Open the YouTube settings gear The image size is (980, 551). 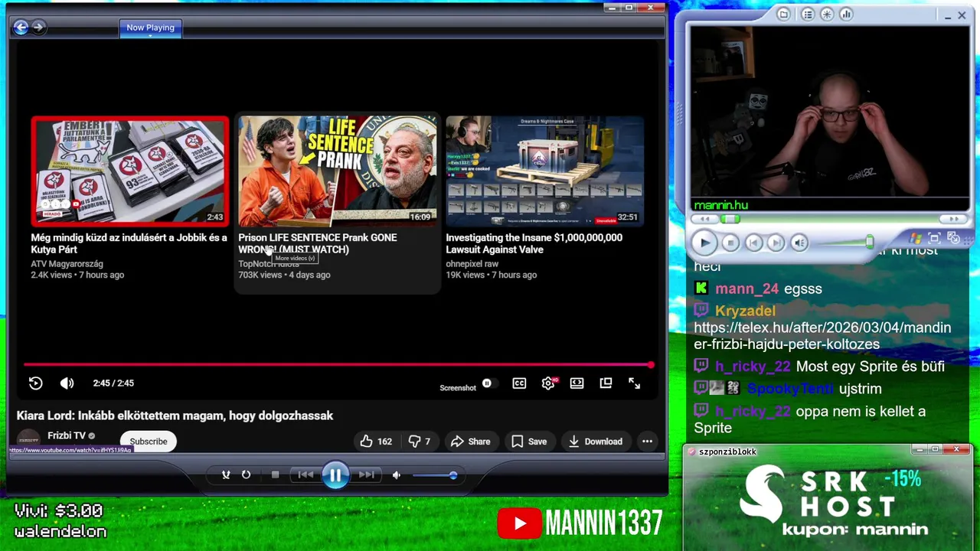pos(548,383)
